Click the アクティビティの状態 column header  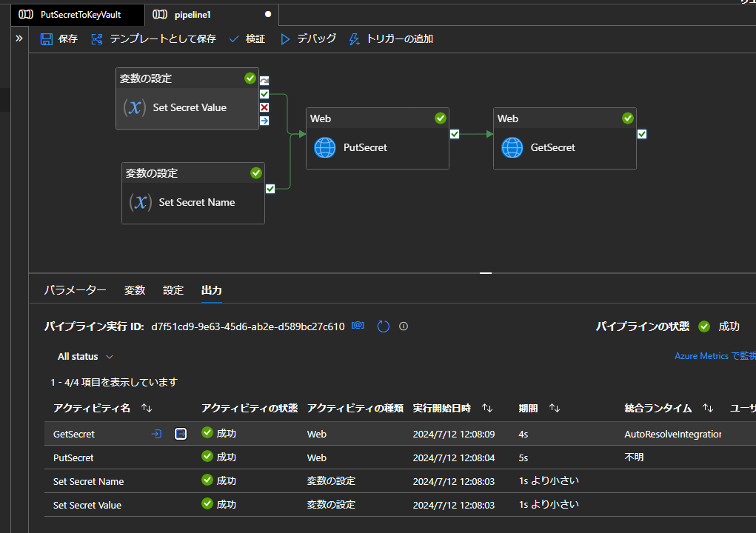[x=250, y=408]
